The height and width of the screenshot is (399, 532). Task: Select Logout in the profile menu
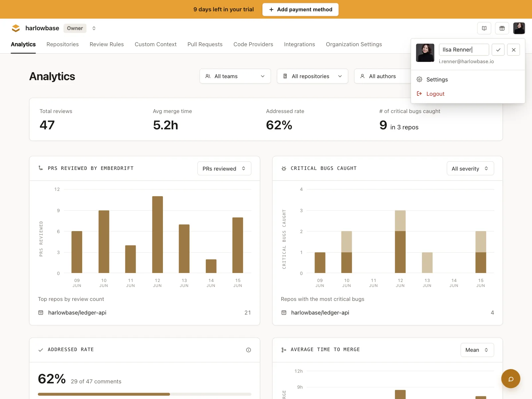468,94
